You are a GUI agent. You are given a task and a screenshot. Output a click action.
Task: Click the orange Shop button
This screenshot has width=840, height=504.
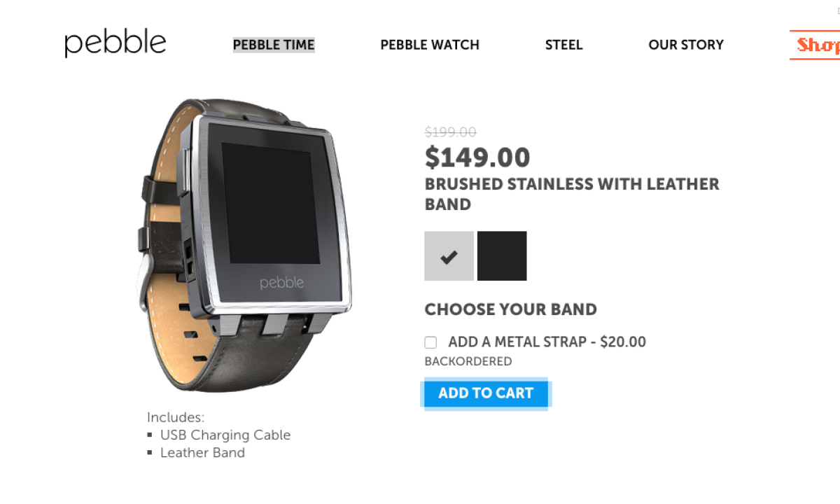click(x=816, y=45)
